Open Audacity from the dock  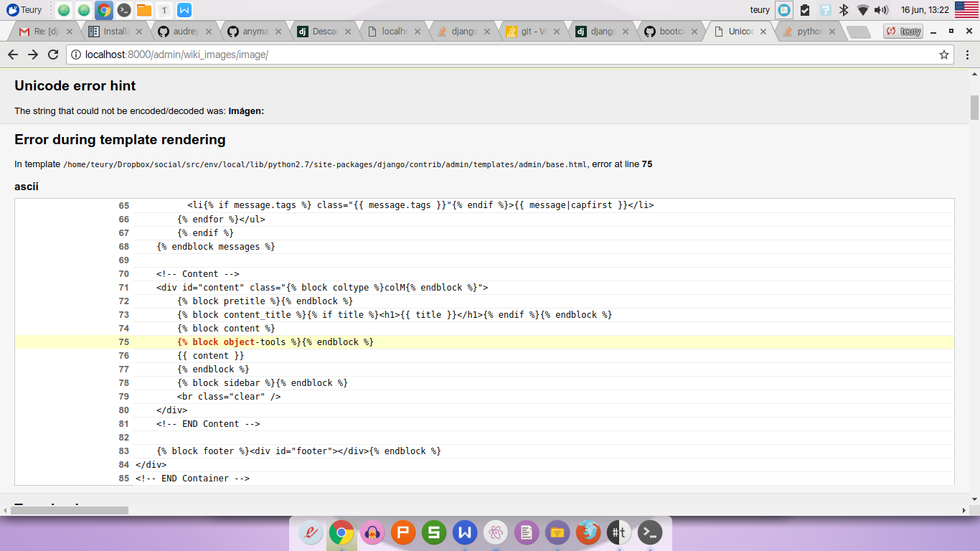[x=372, y=533]
